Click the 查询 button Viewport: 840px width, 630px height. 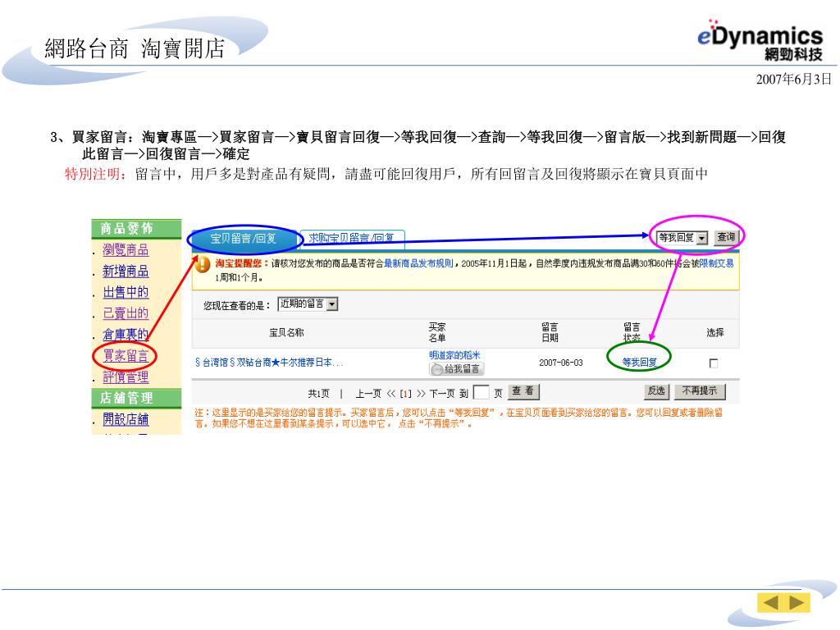[x=727, y=237]
